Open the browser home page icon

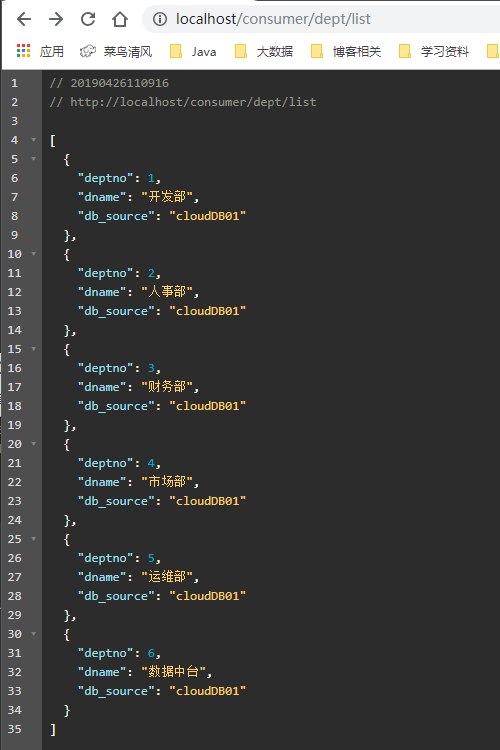pyautogui.click(x=120, y=19)
